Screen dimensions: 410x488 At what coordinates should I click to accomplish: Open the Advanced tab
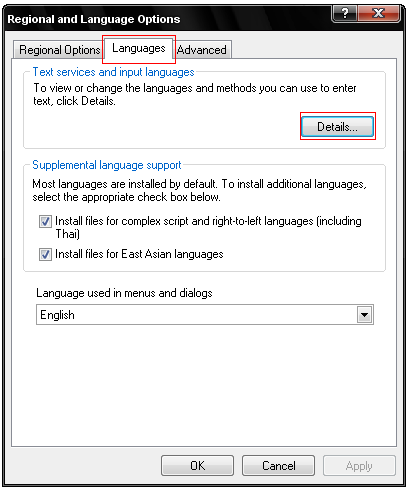coord(202,50)
